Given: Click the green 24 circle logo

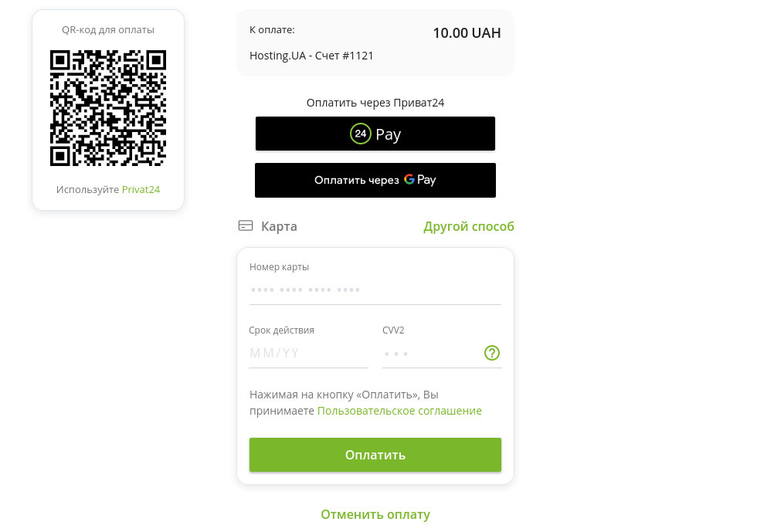Looking at the screenshot, I should pyautogui.click(x=360, y=134).
